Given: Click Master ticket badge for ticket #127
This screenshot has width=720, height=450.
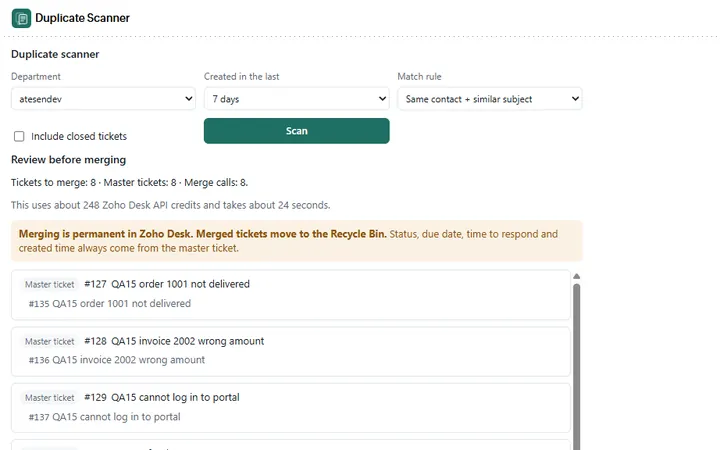Looking at the screenshot, I should (x=50, y=285).
